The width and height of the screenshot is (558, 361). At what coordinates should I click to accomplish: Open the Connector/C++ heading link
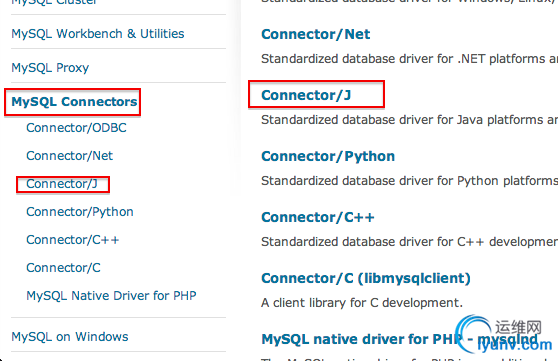click(x=318, y=217)
